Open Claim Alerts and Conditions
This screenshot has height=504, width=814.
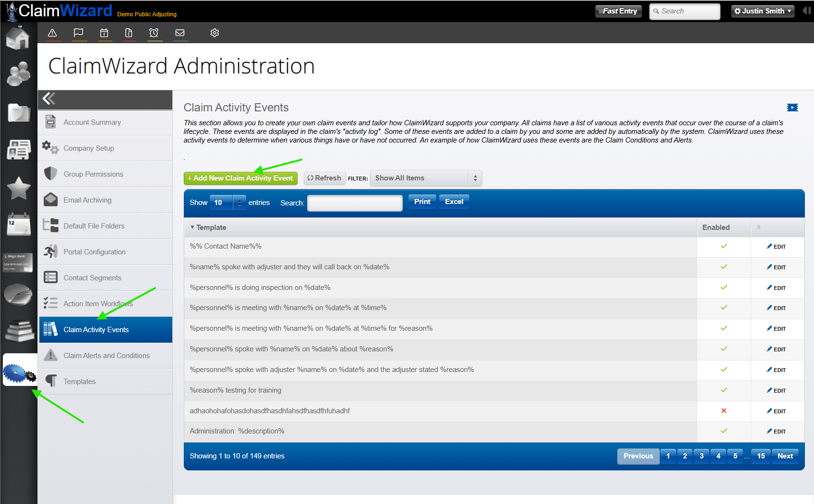coord(105,356)
